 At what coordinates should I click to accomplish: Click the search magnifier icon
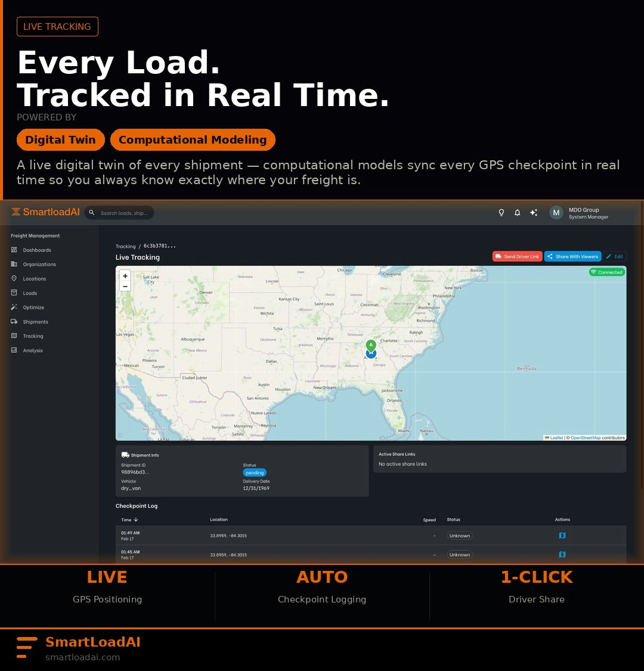(x=92, y=213)
